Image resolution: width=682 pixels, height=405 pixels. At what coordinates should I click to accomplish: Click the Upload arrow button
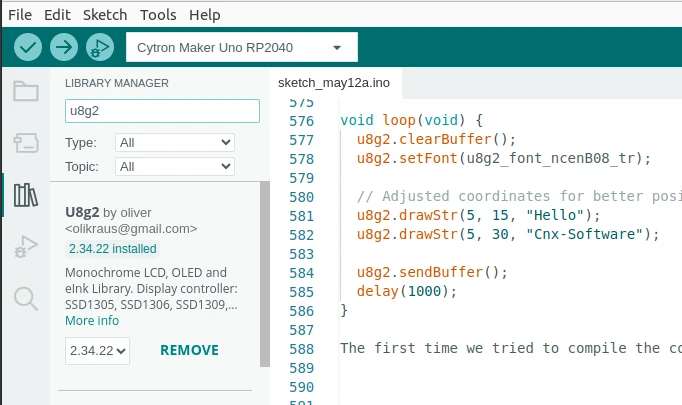pyautogui.click(x=64, y=47)
